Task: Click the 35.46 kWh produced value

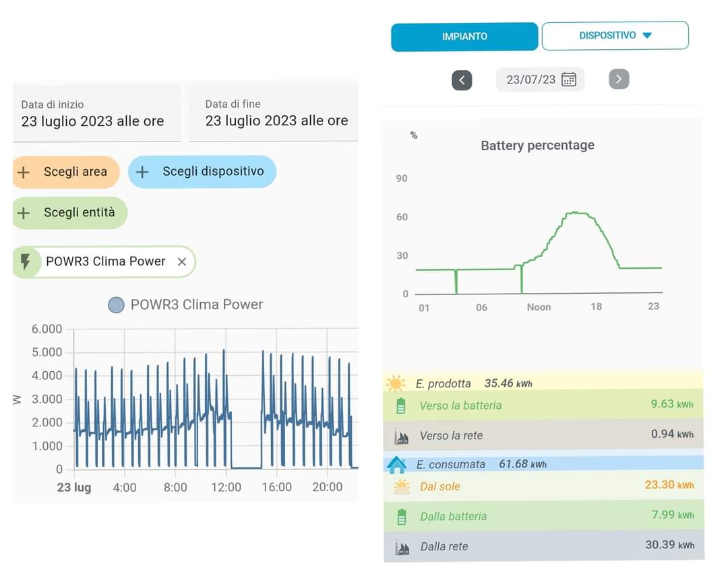Action: pos(508,383)
